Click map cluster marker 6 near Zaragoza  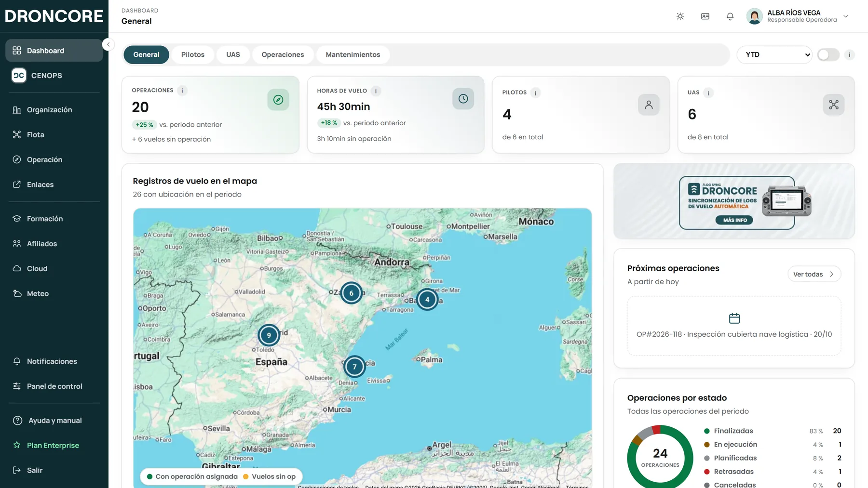(351, 293)
